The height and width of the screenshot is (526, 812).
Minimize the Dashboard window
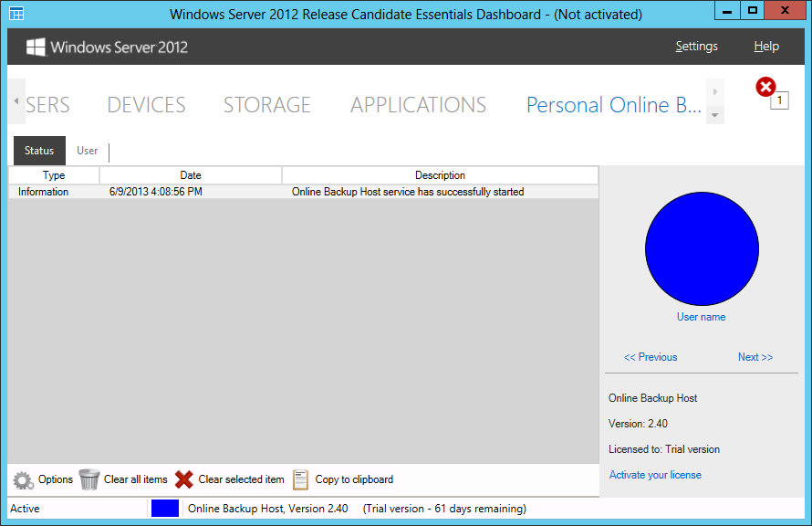727,10
